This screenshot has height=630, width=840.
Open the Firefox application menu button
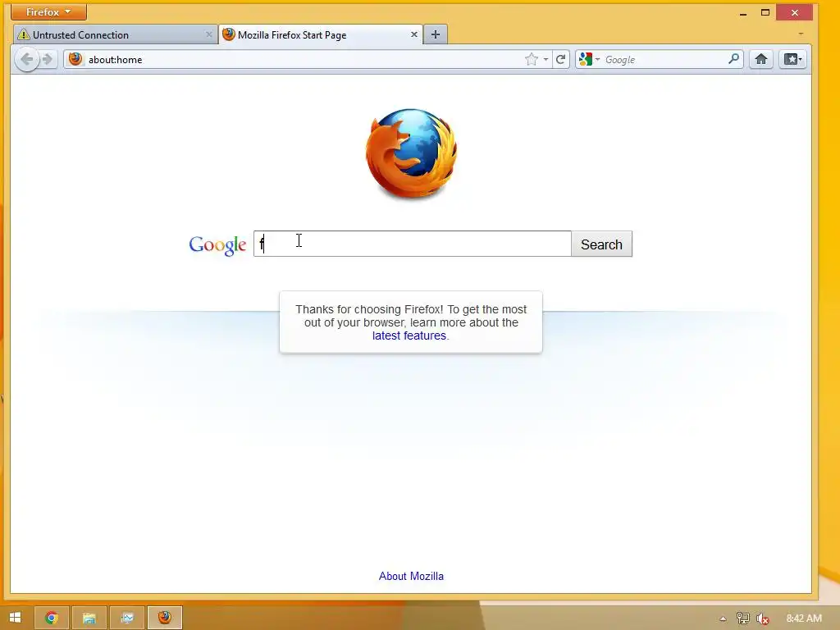48,11
